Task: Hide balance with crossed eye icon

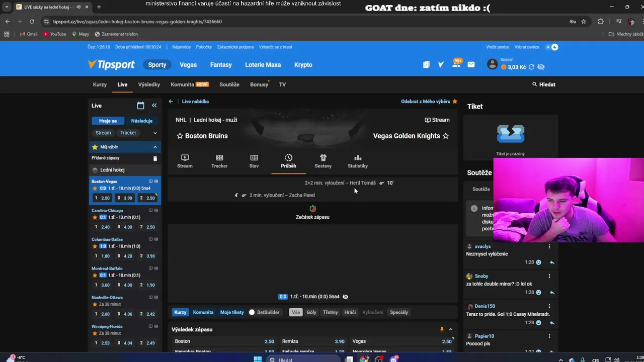Action: (541, 67)
